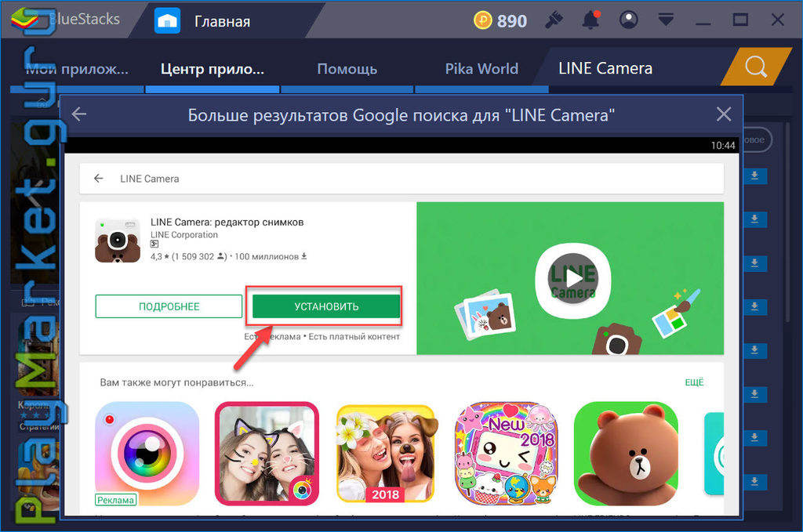Open the advertised rainbow camera lens app

tap(147, 454)
